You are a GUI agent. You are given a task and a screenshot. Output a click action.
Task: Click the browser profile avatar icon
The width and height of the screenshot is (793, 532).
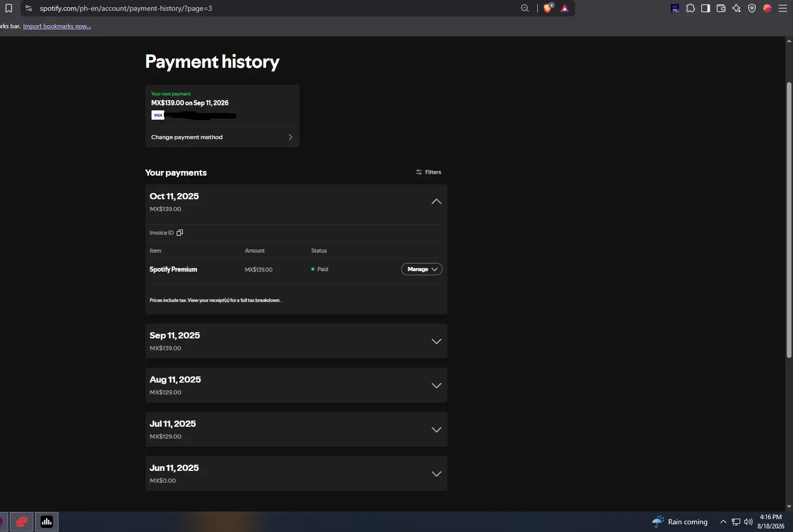tap(767, 8)
